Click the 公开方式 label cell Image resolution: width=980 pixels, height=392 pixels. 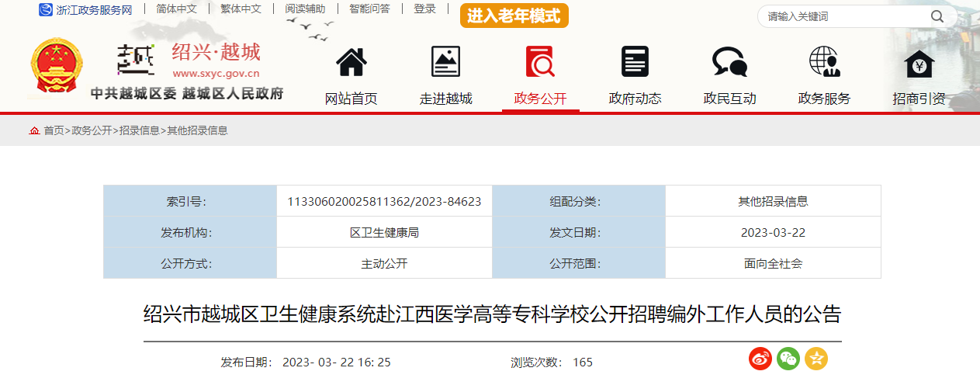(190, 263)
